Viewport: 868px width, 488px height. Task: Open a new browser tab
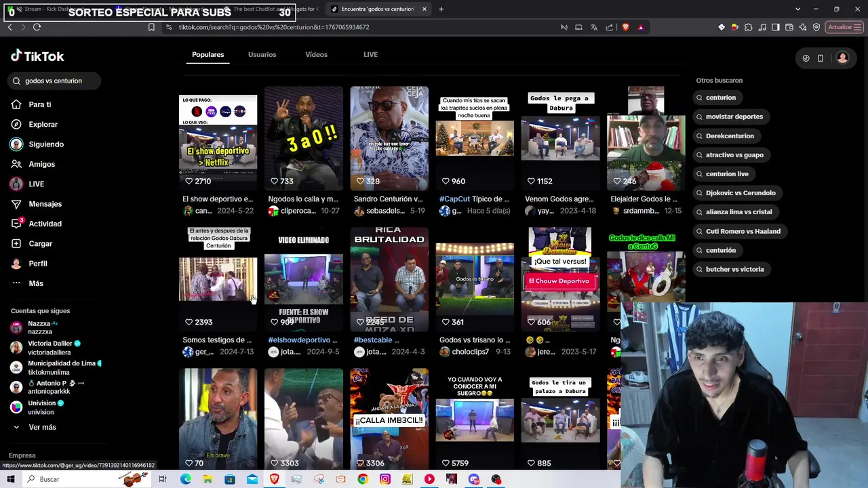click(441, 9)
